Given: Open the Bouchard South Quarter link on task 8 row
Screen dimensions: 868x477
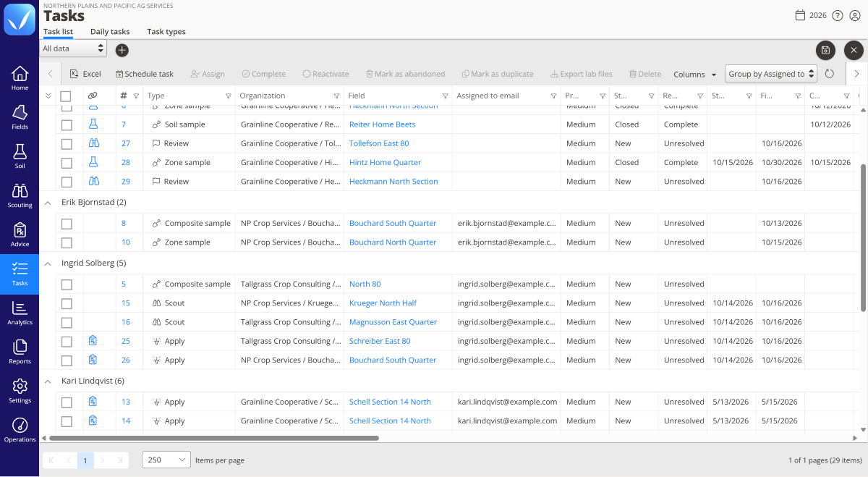Looking at the screenshot, I should [x=393, y=224].
